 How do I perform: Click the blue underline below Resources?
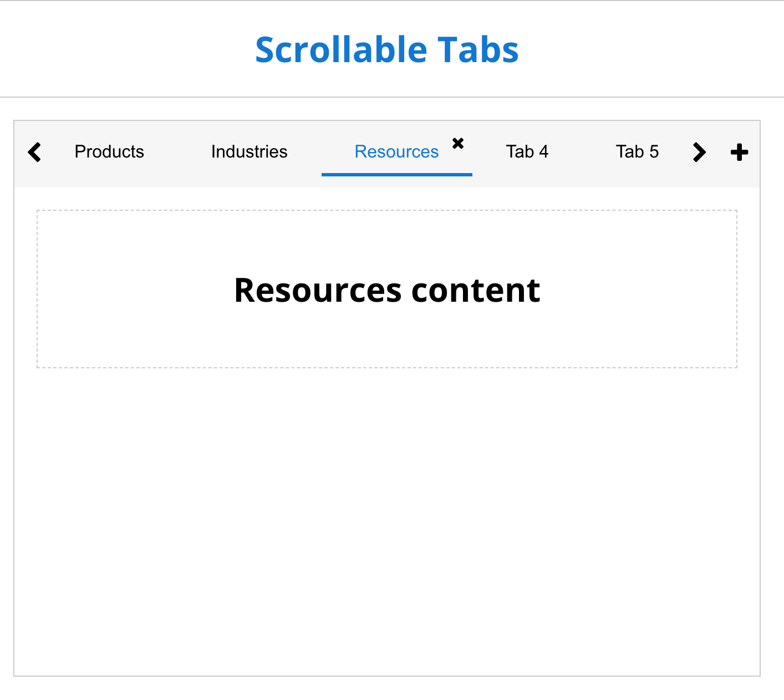pyautogui.click(x=396, y=175)
